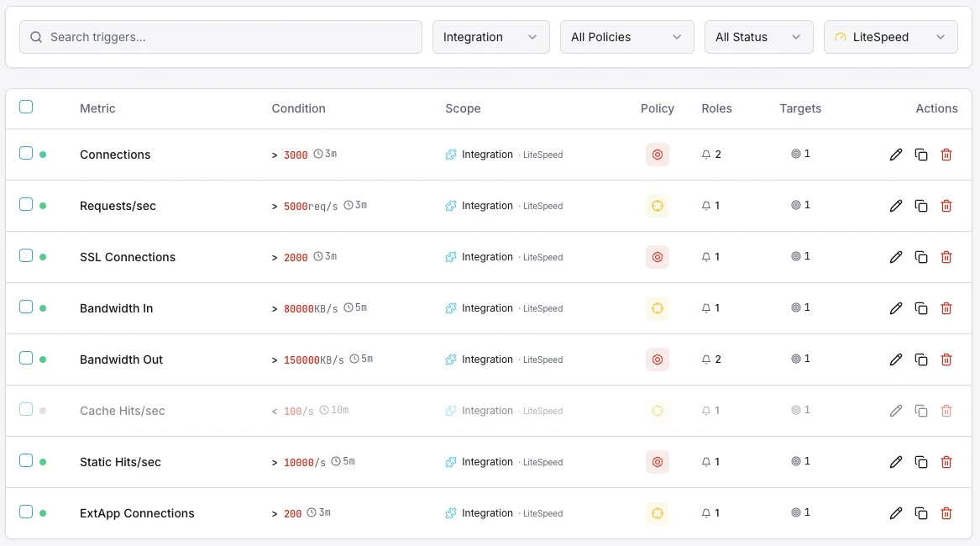Edit the Connections trigger

coord(896,155)
